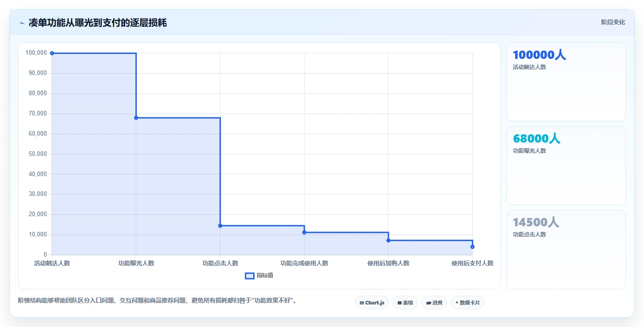The image size is (644, 327).
Task: Click the chart title 凑单功能从曝光到支付的逐层损耗
Action: point(98,23)
